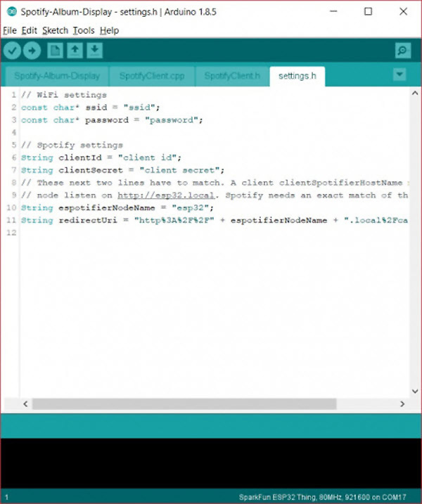
Task: Click the Upload arrow button
Action: pyautogui.click(x=32, y=51)
